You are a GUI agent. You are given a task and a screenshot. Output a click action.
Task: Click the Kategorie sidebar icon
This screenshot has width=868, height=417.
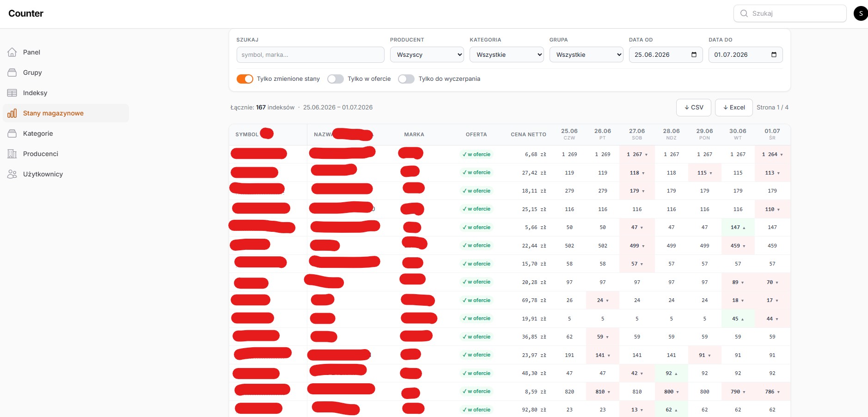click(x=12, y=133)
